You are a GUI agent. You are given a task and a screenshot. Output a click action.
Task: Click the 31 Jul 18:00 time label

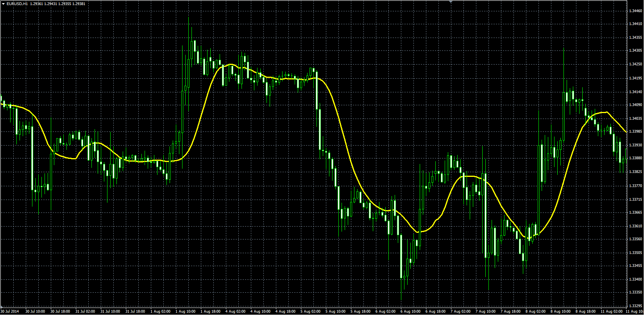135,311
